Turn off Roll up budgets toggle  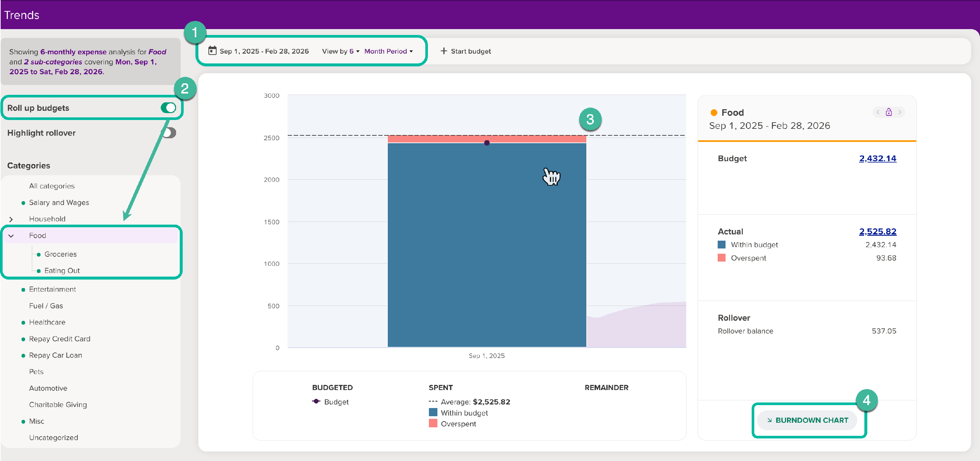(x=168, y=108)
